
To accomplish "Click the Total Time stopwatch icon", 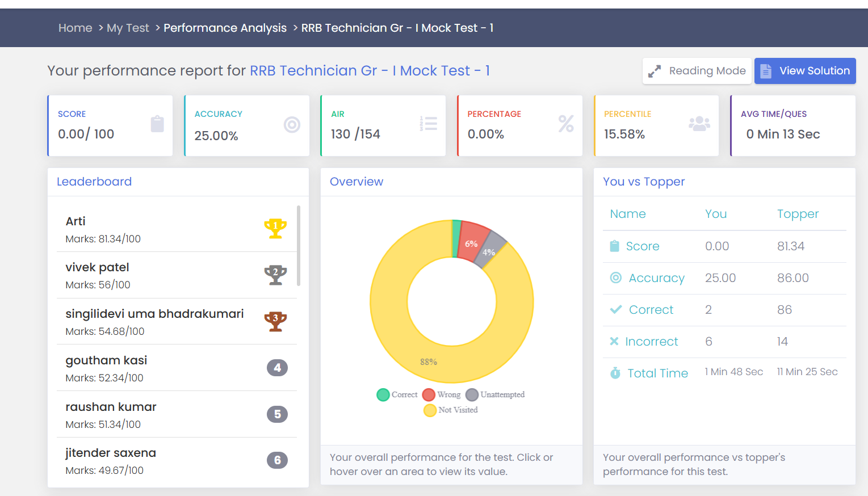I will 615,373.
